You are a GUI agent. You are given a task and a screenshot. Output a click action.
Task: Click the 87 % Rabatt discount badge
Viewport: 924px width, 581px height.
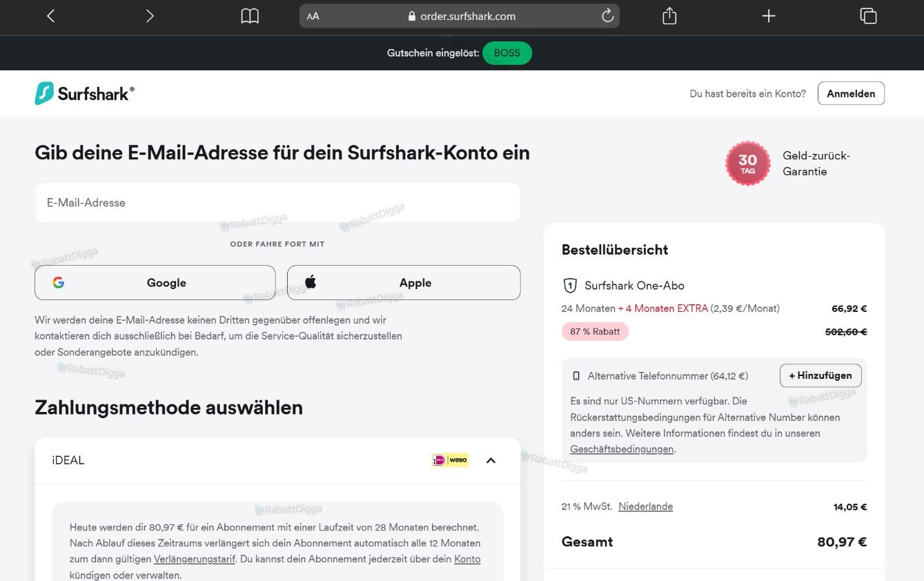click(595, 331)
